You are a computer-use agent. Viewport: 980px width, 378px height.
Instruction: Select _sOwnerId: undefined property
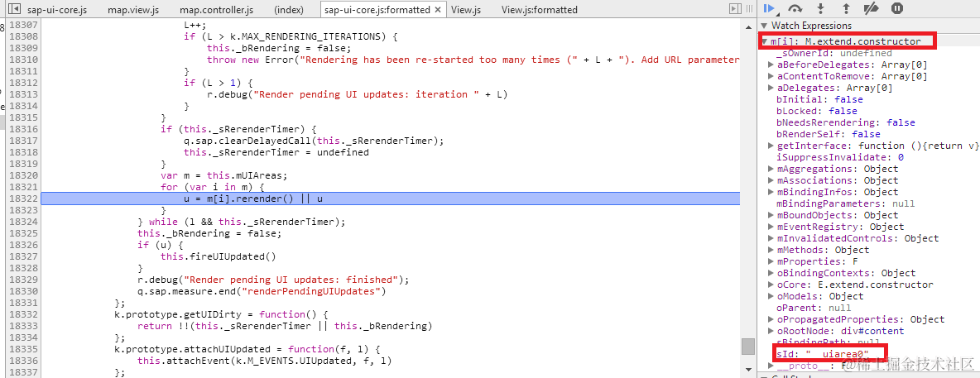click(834, 53)
